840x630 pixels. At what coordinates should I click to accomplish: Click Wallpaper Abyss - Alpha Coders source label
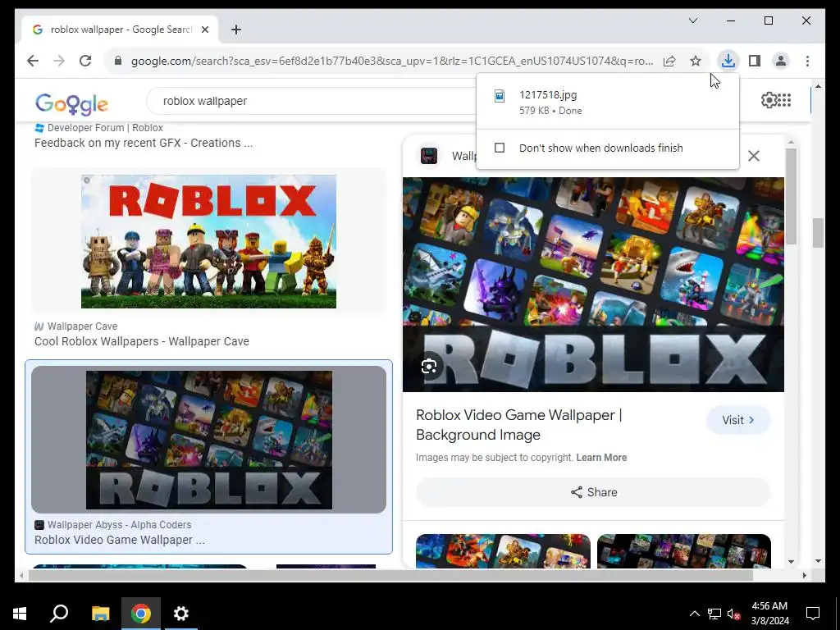pyautogui.click(x=119, y=524)
